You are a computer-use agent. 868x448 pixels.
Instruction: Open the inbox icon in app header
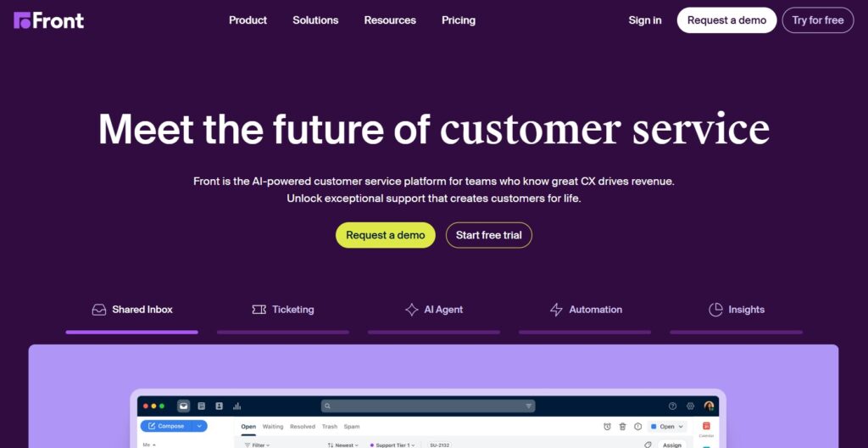(x=183, y=406)
